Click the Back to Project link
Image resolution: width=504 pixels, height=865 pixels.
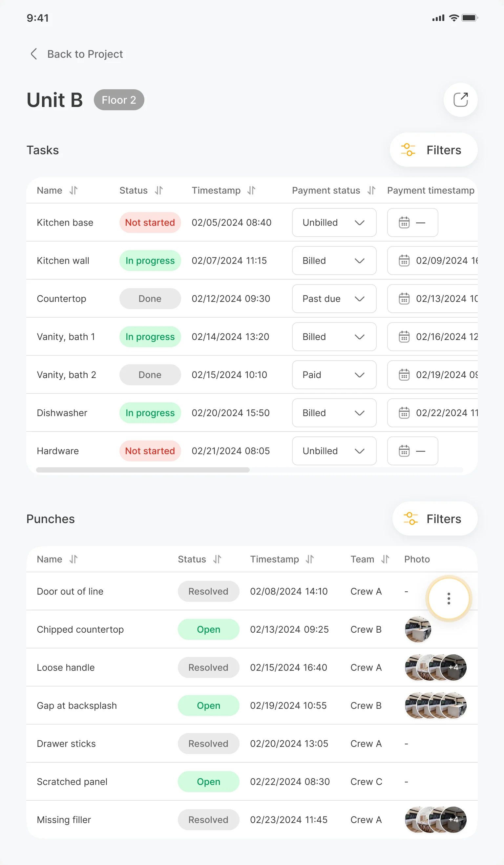[85, 54]
